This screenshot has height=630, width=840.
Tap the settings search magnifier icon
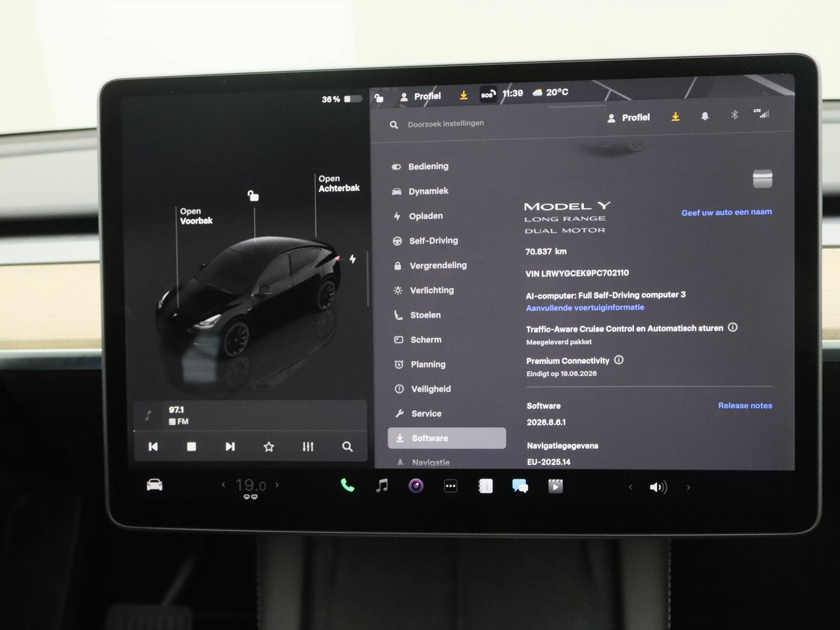pos(394,125)
